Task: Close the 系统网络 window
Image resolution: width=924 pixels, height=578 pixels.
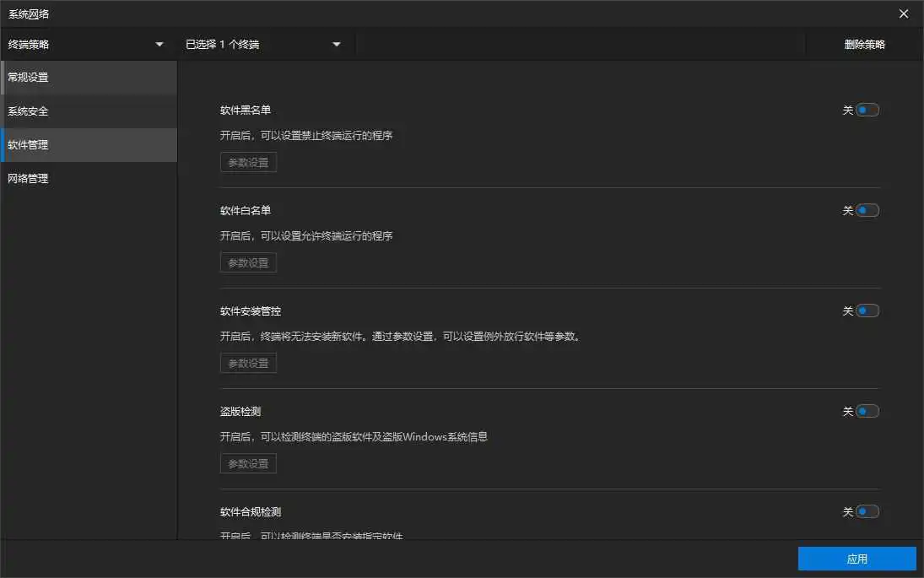Action: (904, 14)
